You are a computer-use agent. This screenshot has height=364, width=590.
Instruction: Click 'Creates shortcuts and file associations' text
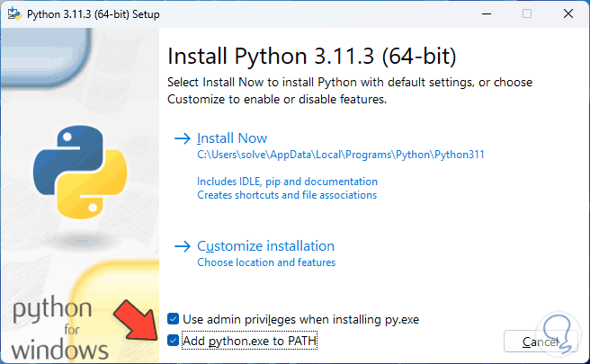point(287,195)
